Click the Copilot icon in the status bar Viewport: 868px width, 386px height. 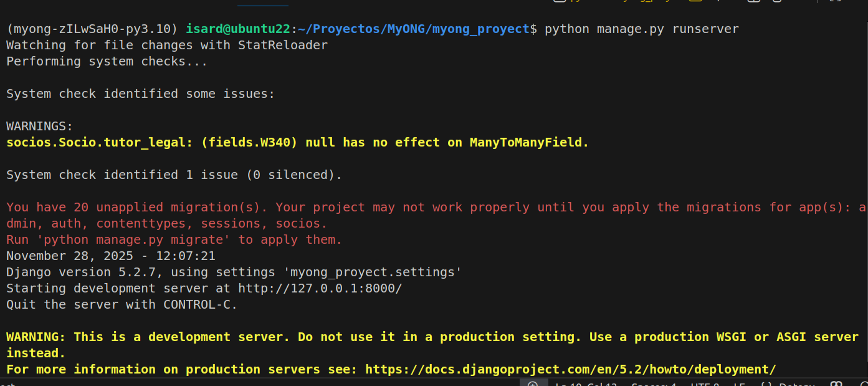pyautogui.click(x=837, y=384)
